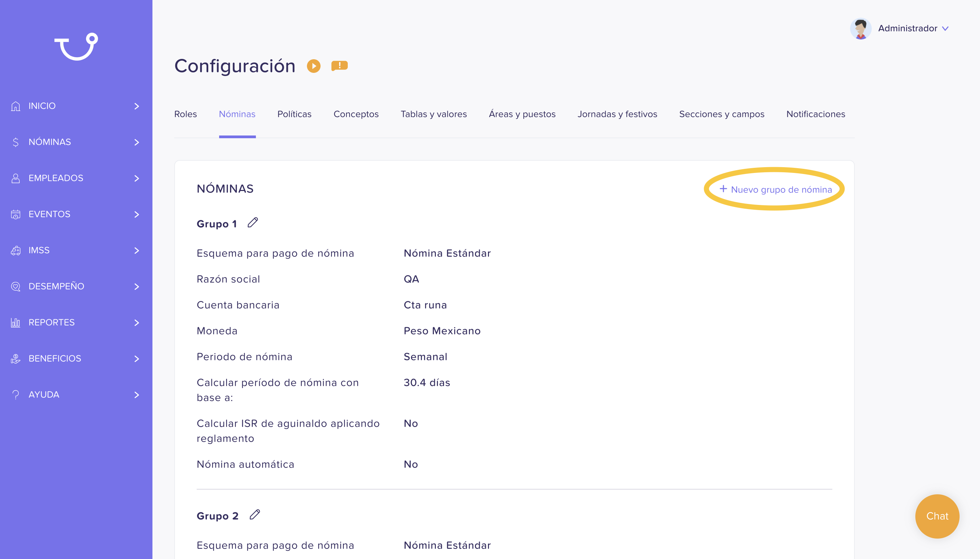This screenshot has height=559, width=980.
Task: Click the Administrador avatar picture
Action: click(860, 28)
